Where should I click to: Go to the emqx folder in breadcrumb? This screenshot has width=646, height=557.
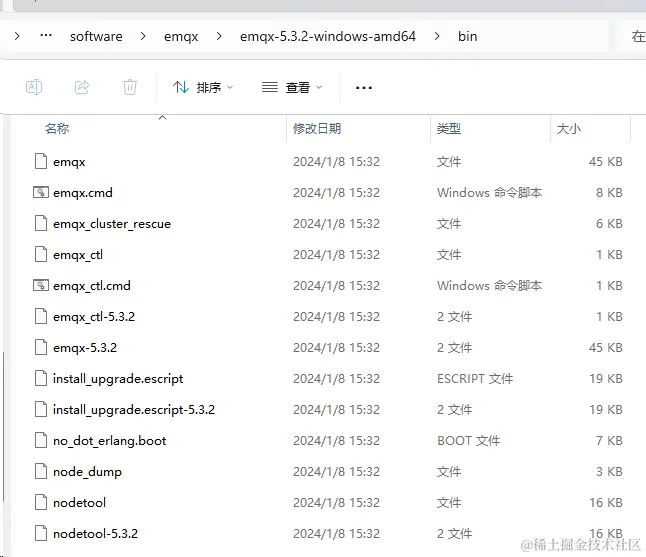[181, 37]
